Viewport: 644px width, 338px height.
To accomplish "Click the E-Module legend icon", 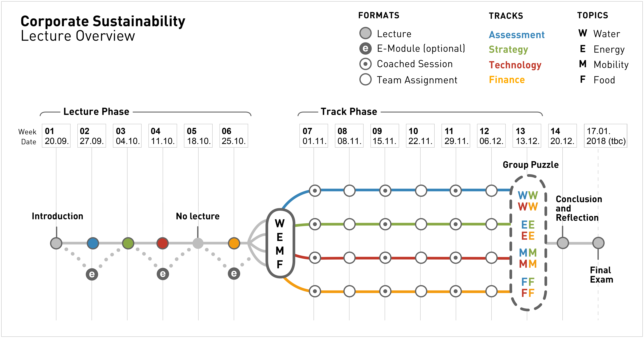I will pos(365,48).
